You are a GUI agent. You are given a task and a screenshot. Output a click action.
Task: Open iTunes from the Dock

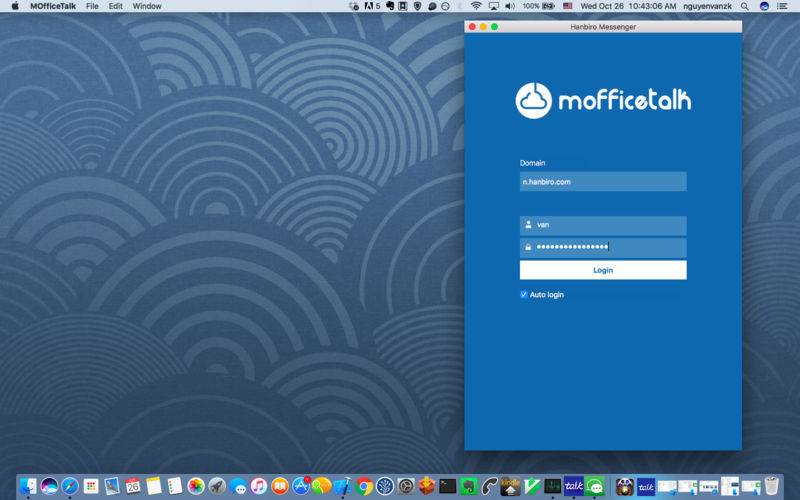pos(259,486)
